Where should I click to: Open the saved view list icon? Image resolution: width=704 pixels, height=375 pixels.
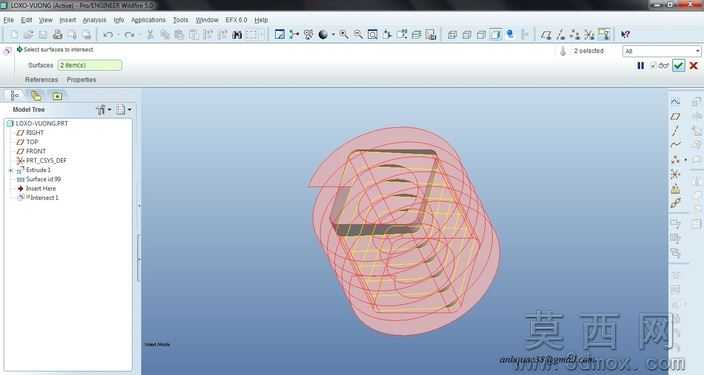(402, 35)
